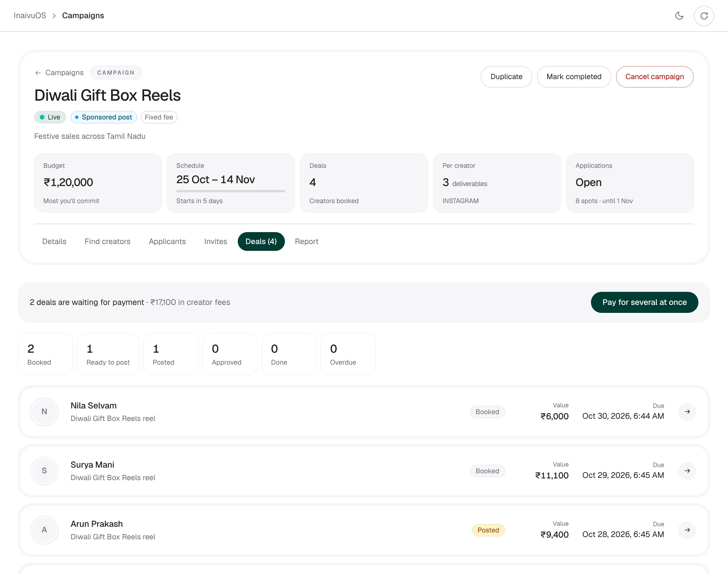Click the Fixed fee badge
This screenshot has width=728, height=574.
[x=159, y=117]
